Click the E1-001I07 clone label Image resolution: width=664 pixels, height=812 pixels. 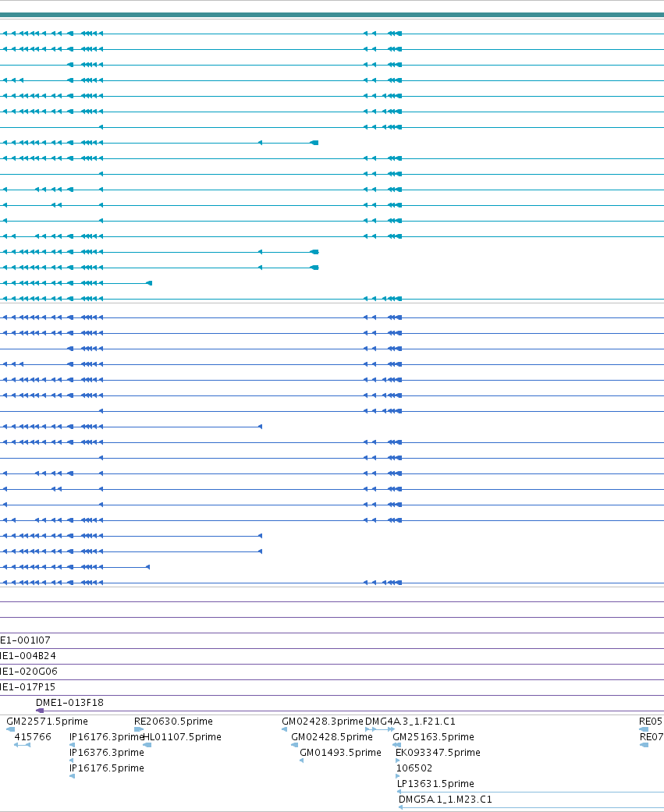26,640
